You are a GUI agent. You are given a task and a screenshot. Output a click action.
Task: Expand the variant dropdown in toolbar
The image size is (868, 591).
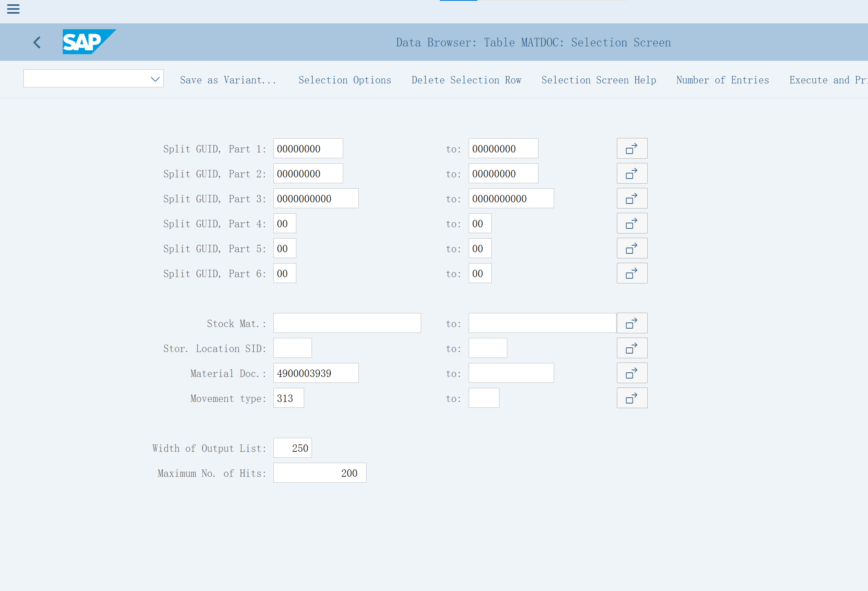(x=155, y=79)
